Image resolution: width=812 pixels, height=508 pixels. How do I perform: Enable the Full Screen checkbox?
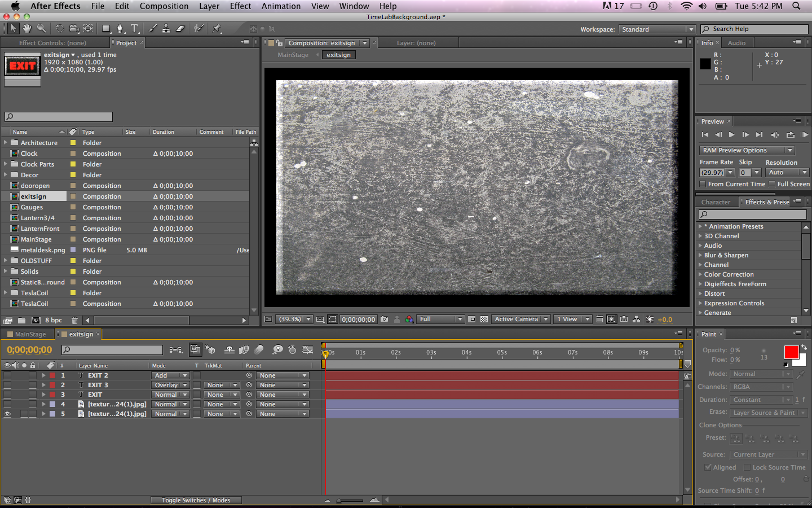tap(772, 184)
